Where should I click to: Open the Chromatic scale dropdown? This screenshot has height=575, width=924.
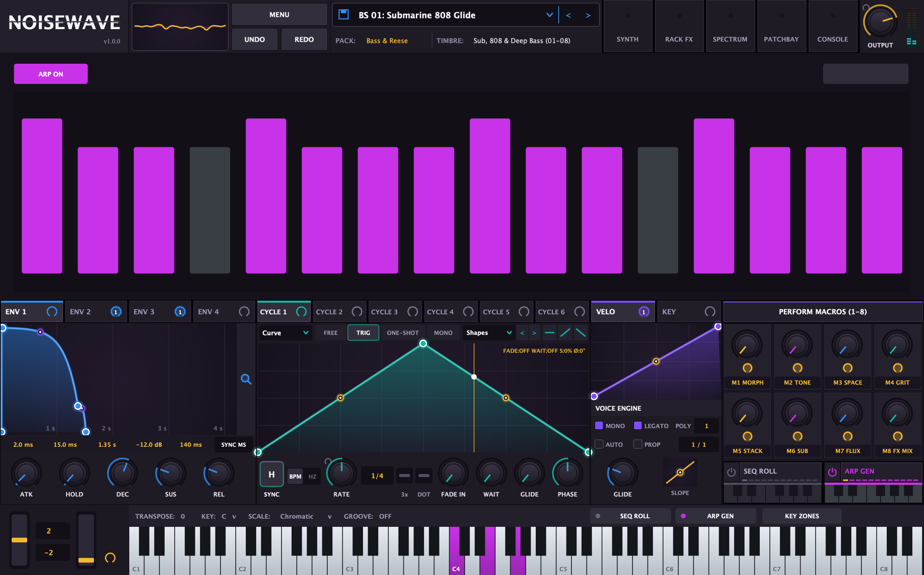[306, 516]
